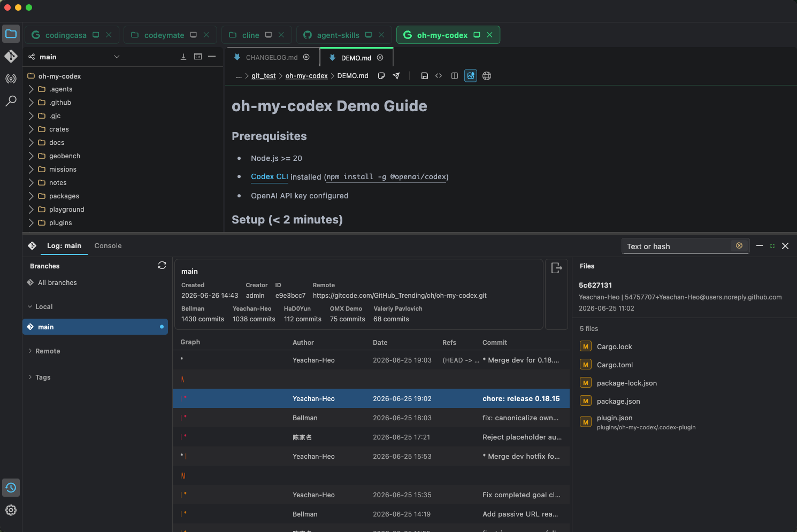Viewport: 797px width, 532px height.
Task: Select the 'fix: canonicalize own...' commit row
Action: tap(371, 418)
